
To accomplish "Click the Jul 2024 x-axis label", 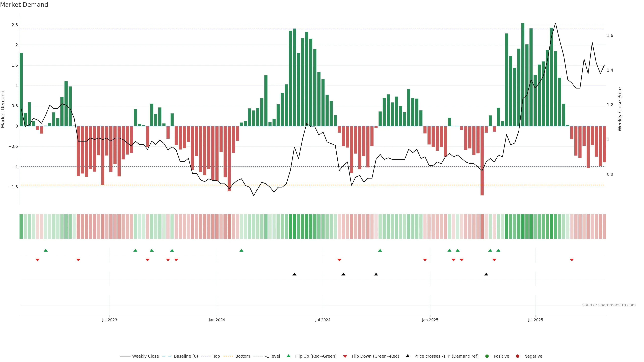I will [x=323, y=320].
